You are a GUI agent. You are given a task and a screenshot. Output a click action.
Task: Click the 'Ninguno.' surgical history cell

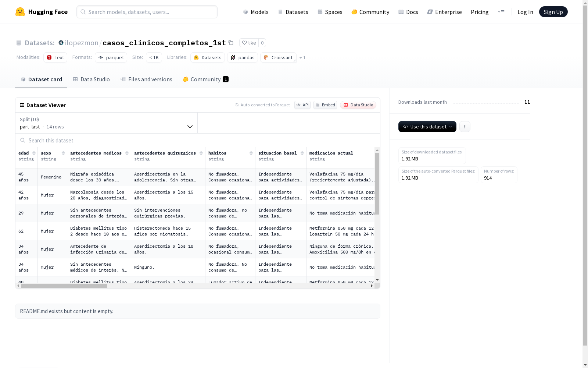pyautogui.click(x=168, y=267)
